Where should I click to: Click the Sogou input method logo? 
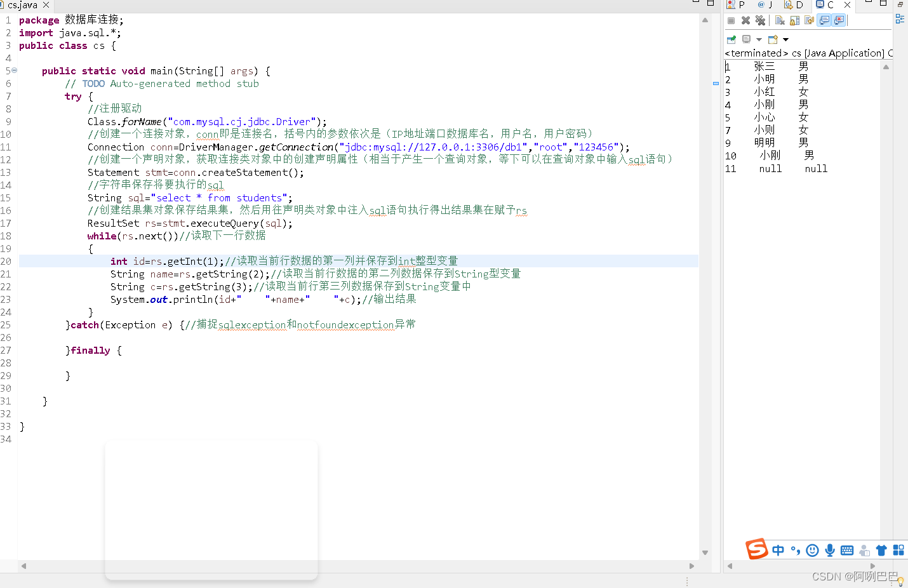point(756,549)
